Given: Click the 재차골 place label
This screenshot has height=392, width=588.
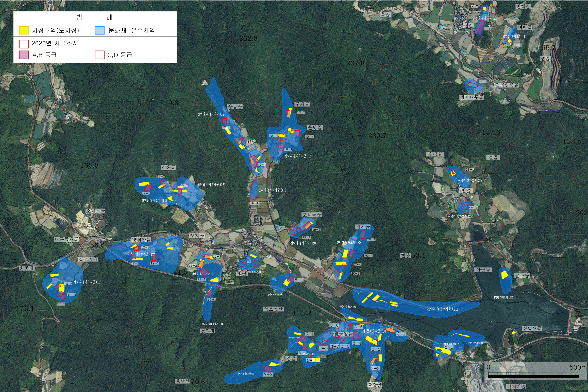Looking at the screenshot, I should coord(363,227).
